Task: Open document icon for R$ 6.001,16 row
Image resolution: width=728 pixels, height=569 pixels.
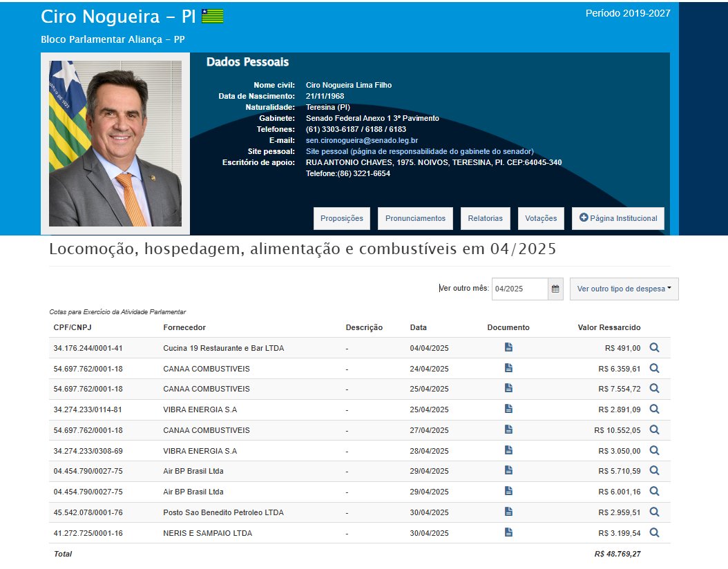Action: (508, 491)
